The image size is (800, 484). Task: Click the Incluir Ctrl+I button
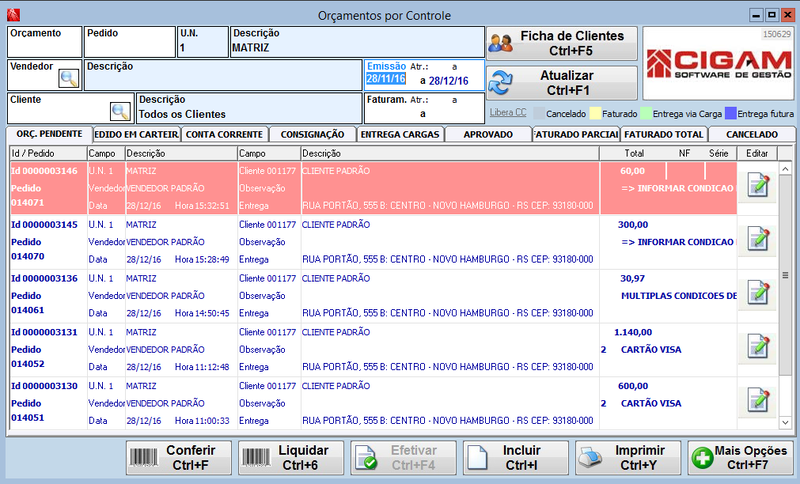[516, 458]
